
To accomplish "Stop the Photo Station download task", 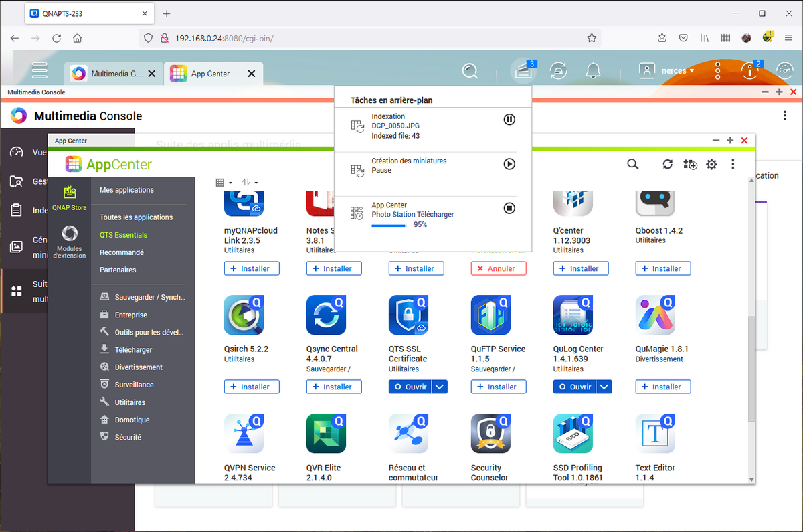I will point(509,209).
